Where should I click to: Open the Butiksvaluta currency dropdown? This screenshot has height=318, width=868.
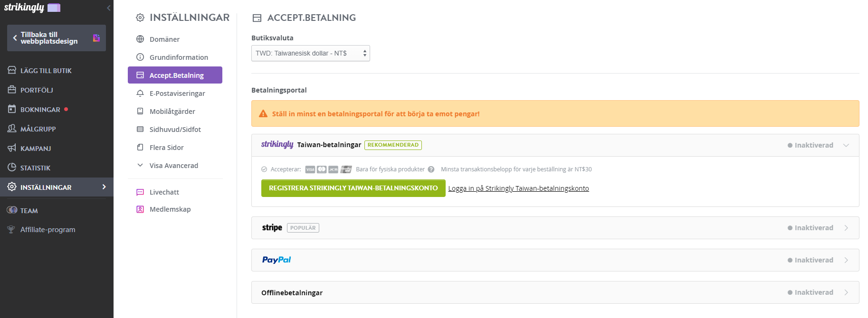click(x=310, y=53)
